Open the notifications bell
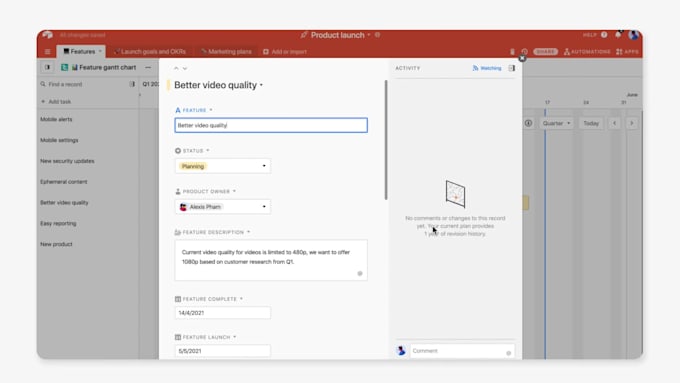 (618, 35)
